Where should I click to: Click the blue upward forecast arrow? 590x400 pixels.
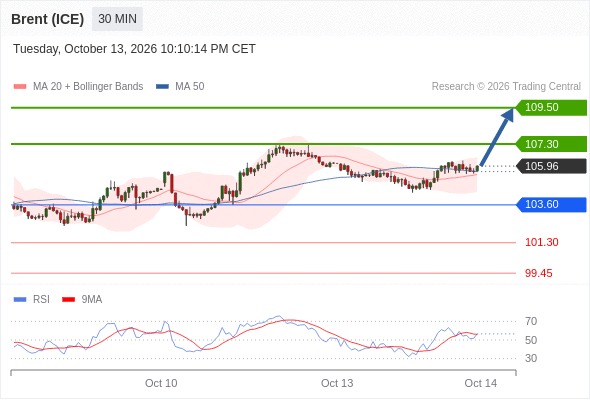(497, 137)
